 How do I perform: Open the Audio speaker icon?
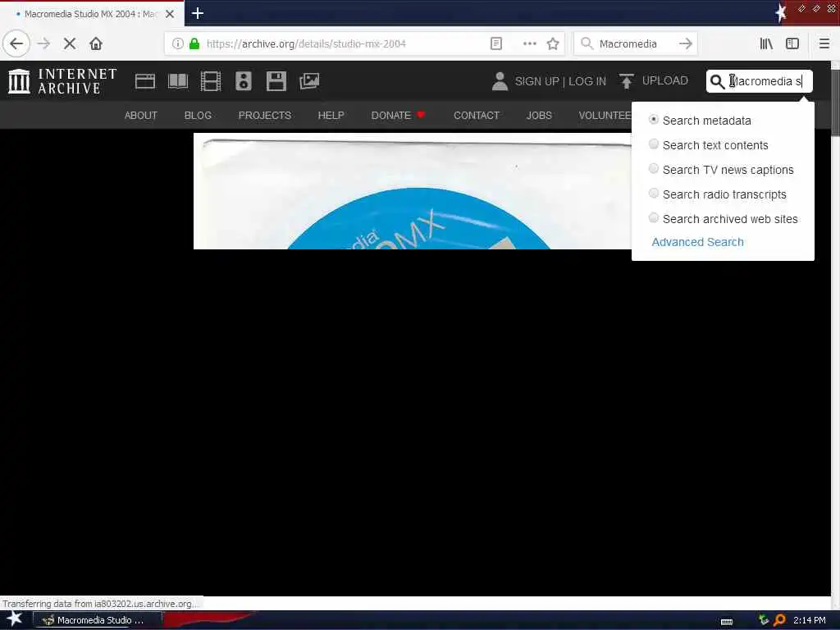coord(243,81)
